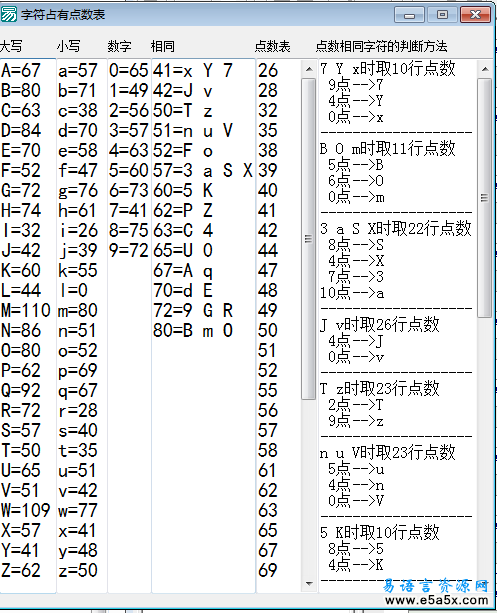The width and height of the screenshot is (497, 613).
Task: Click the J v时取26行点数 line
Action: [379, 325]
